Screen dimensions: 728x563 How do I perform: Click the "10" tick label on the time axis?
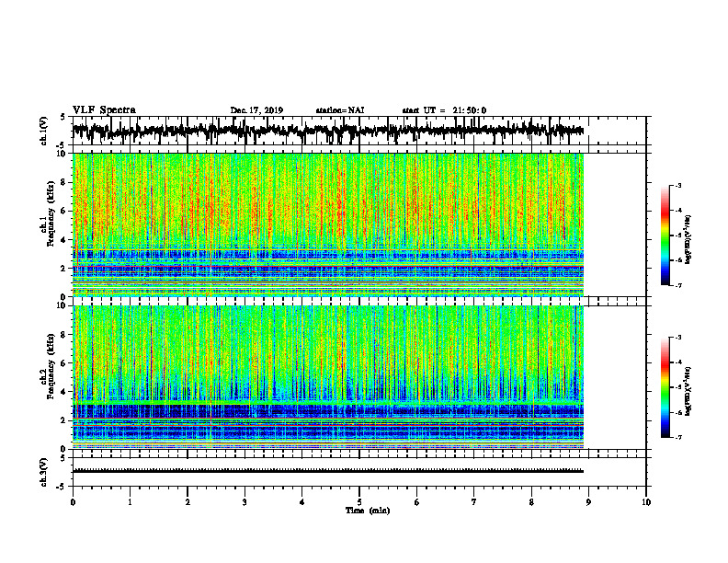[x=646, y=502]
